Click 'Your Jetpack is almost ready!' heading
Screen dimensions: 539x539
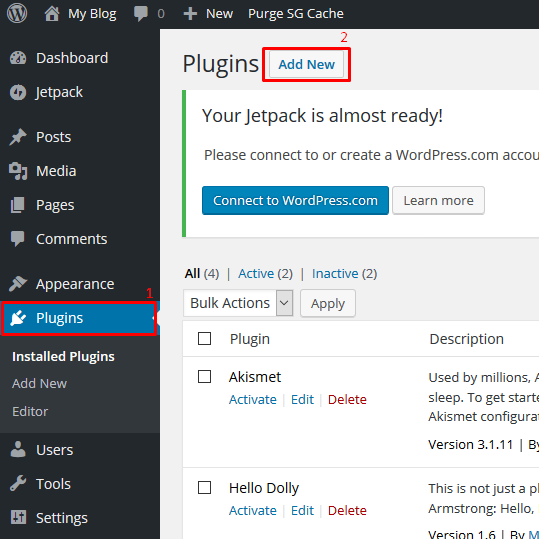pyautogui.click(x=322, y=116)
